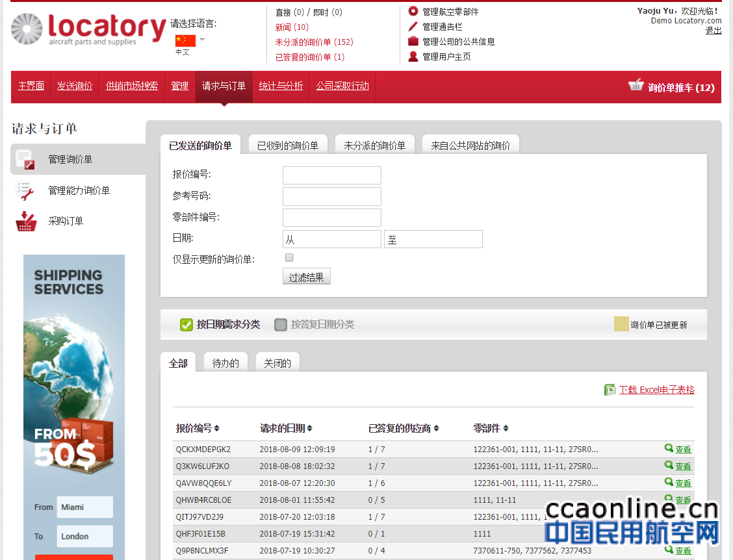Select the Chinese flag language icon
The width and height of the screenshot is (733, 560).
(185, 41)
